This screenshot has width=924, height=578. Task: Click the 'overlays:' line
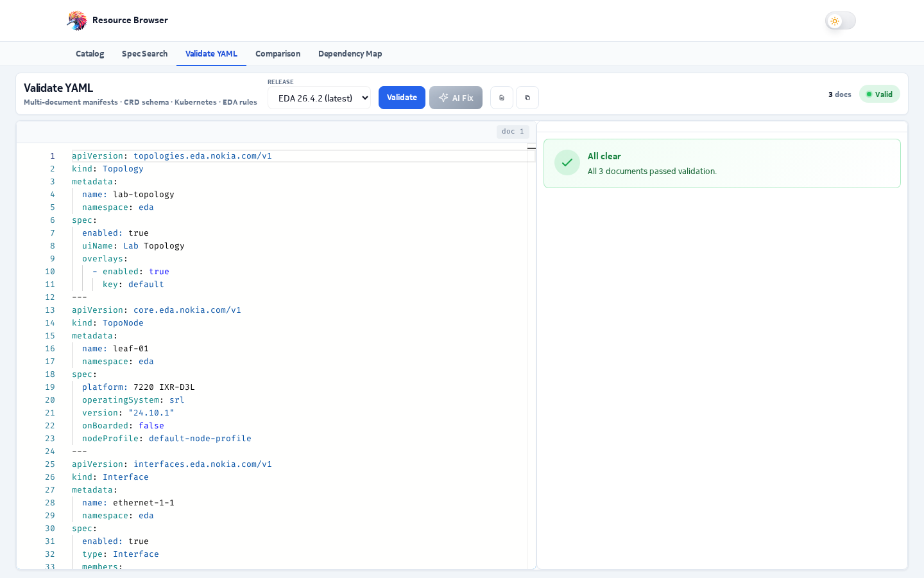tap(105, 259)
